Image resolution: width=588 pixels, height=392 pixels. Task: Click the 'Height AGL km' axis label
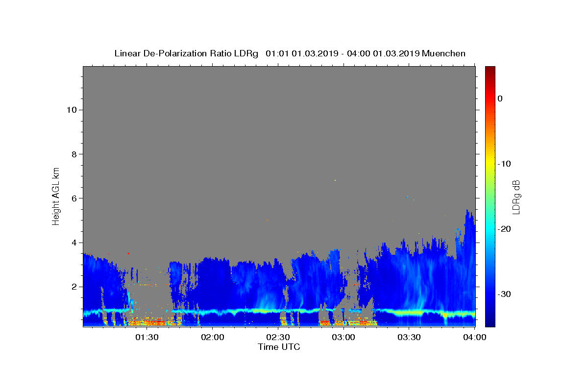[x=56, y=196]
